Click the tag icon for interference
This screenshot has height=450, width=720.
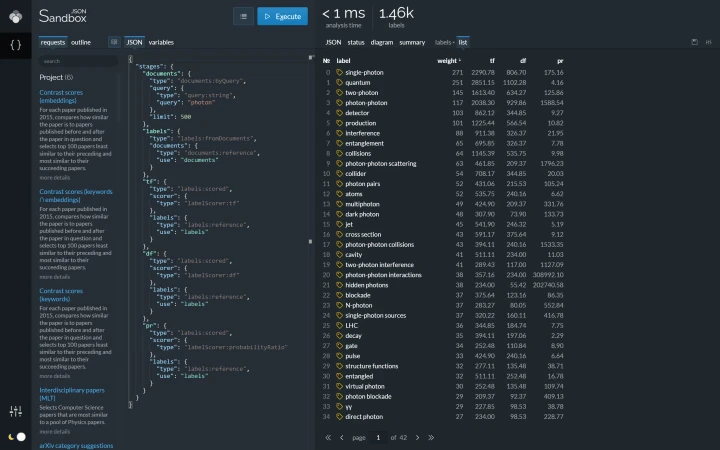(339, 133)
